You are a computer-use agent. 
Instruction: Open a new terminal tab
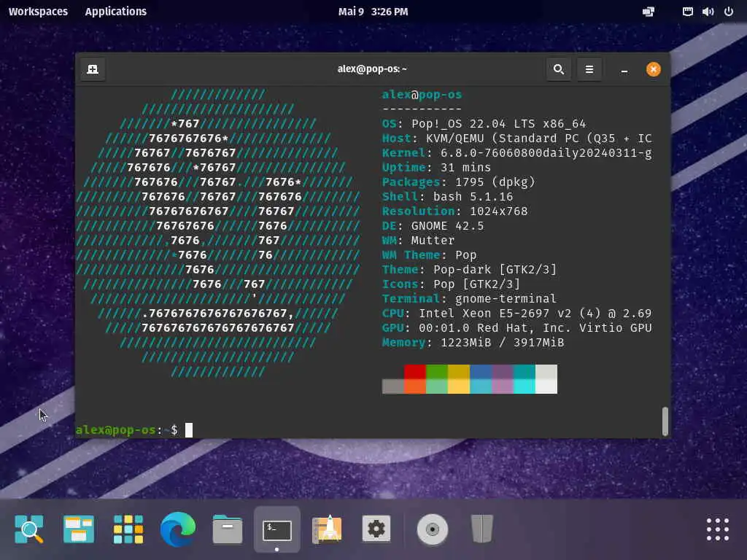93,69
